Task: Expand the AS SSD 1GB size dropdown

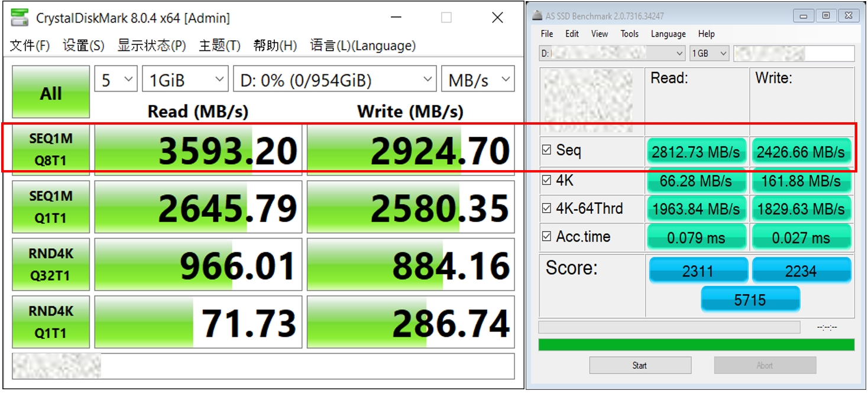Action: coord(710,53)
